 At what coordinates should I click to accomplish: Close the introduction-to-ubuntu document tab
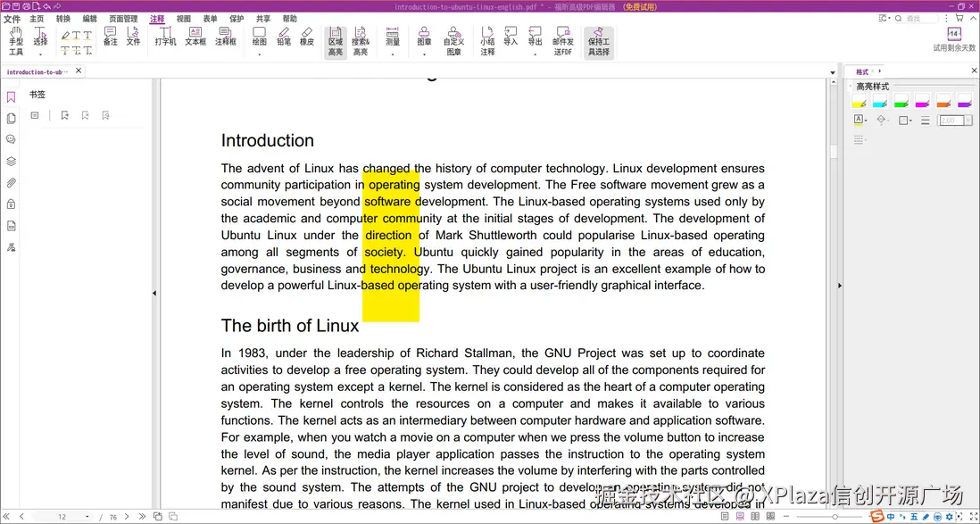[79, 71]
